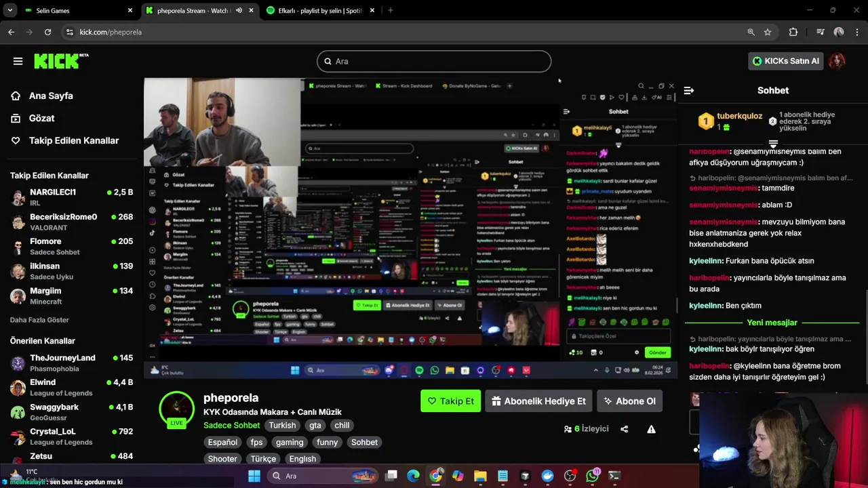Click the Takip Et follow button

[x=450, y=401]
